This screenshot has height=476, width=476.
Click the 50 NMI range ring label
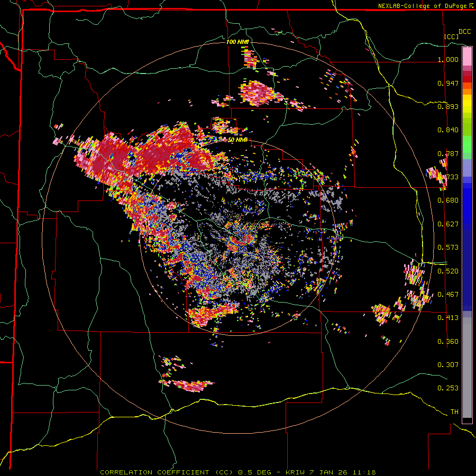point(237,140)
